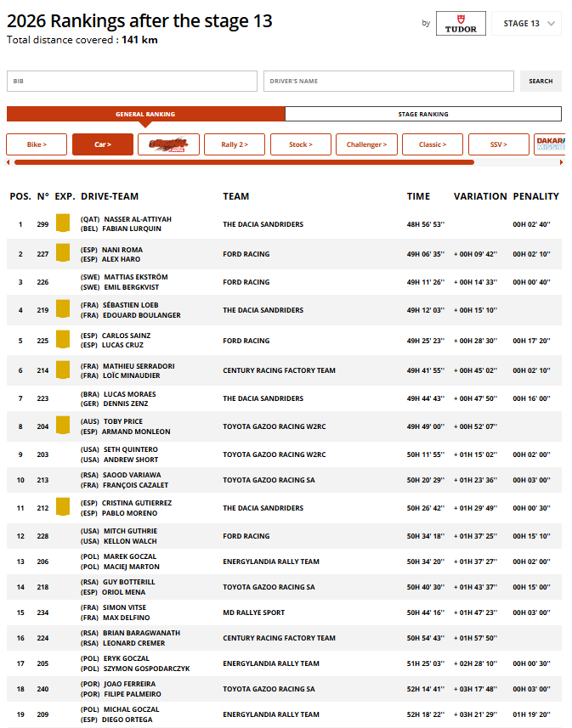Click bib number 299
The image size is (572, 728).
point(42,224)
